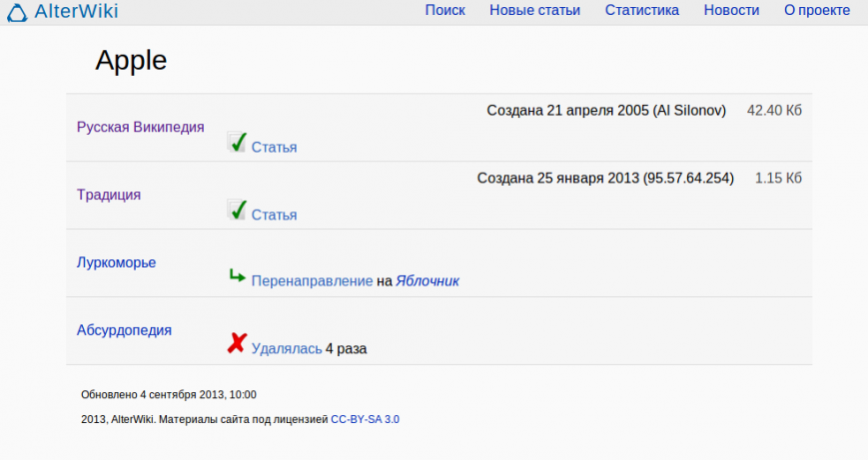Click the green checkmark in Русская Википедия row

[x=237, y=142]
